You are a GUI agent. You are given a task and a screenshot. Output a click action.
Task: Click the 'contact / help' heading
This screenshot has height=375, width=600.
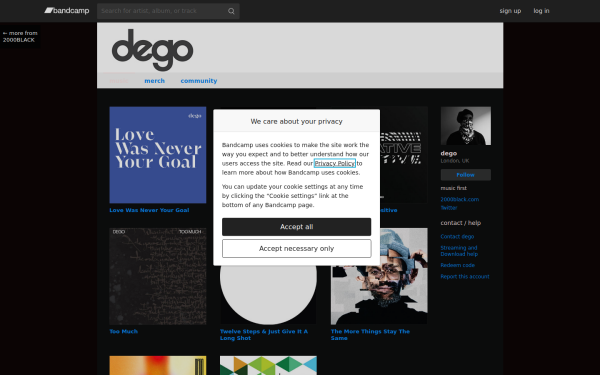point(461,223)
